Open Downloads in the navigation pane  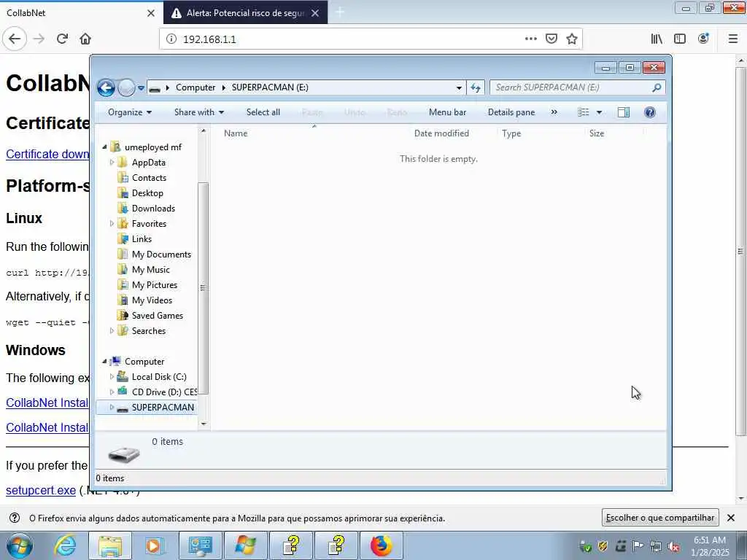(x=153, y=208)
